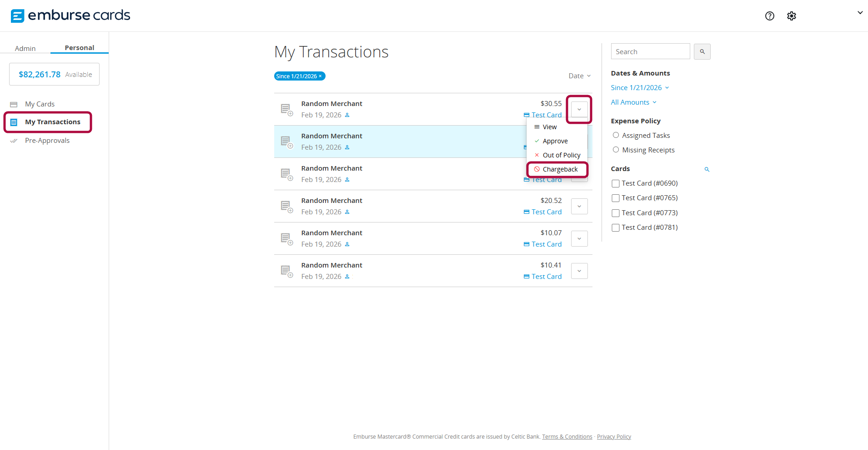Enable the Missing Receipts filter
868x450 pixels.
[x=616, y=149]
